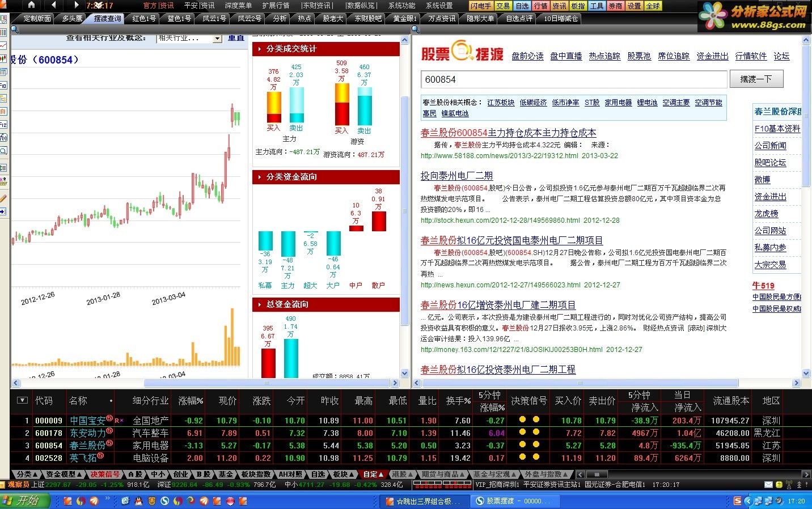The width and height of the screenshot is (812, 509).
Task: Switch to the 多头鹰 tab
Action: 72,19
